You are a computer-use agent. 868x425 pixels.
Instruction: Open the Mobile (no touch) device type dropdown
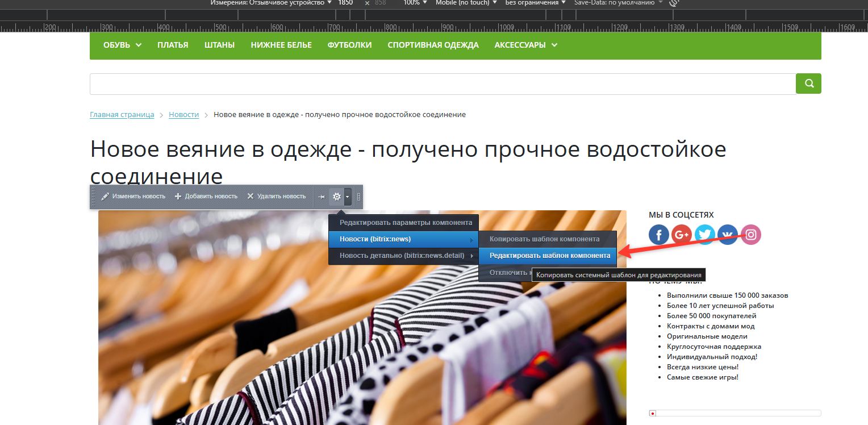466,3
